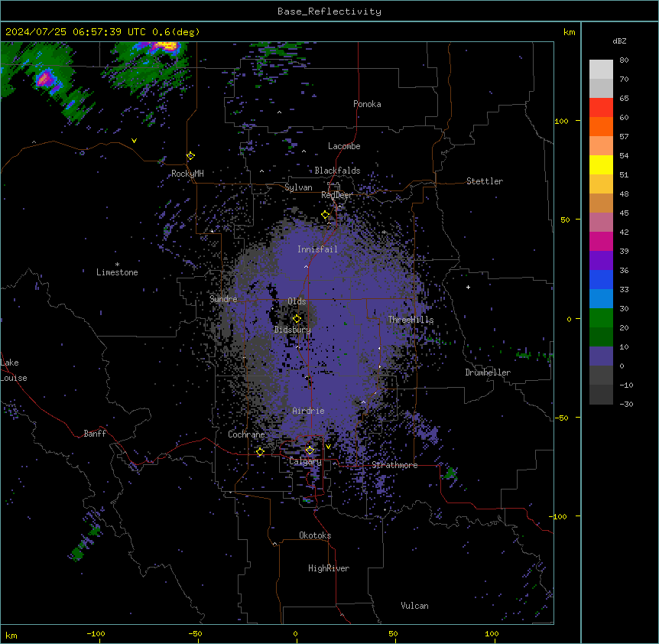Screen dimensions: 659x644
Task: Click the Banff label
Action: (95, 434)
